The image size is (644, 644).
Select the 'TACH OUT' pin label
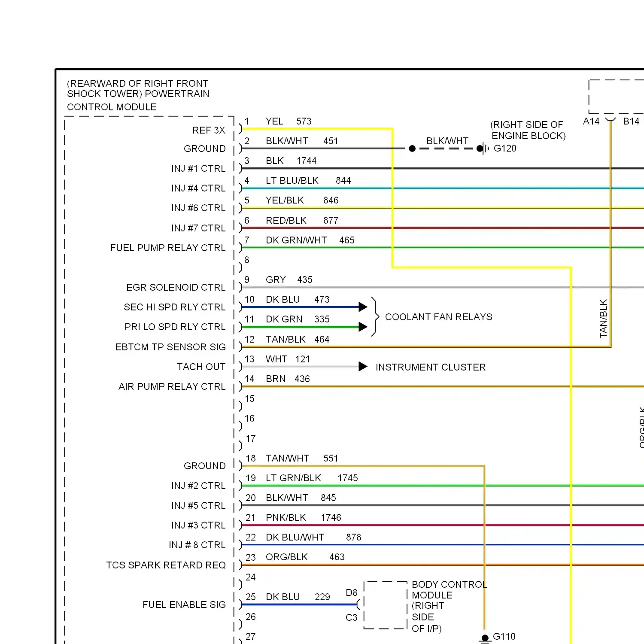coord(201,367)
